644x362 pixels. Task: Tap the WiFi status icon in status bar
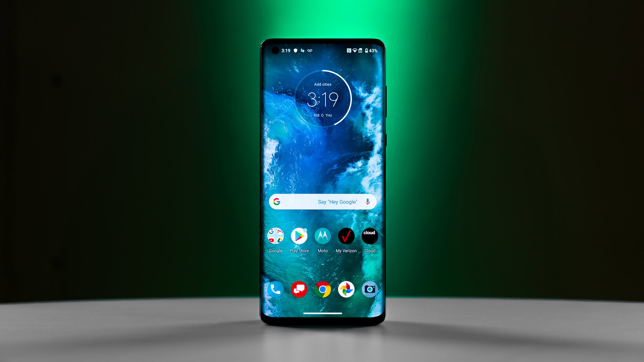tap(355, 50)
